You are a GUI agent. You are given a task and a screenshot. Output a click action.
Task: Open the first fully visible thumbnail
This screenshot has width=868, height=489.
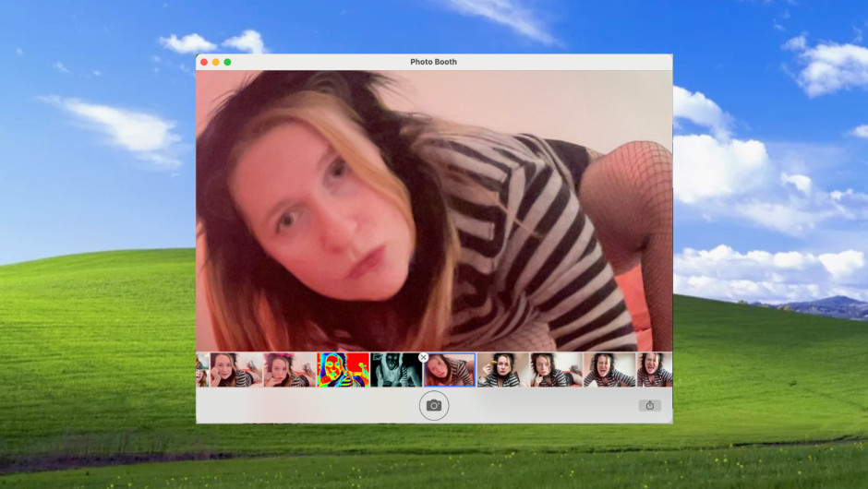(236, 369)
